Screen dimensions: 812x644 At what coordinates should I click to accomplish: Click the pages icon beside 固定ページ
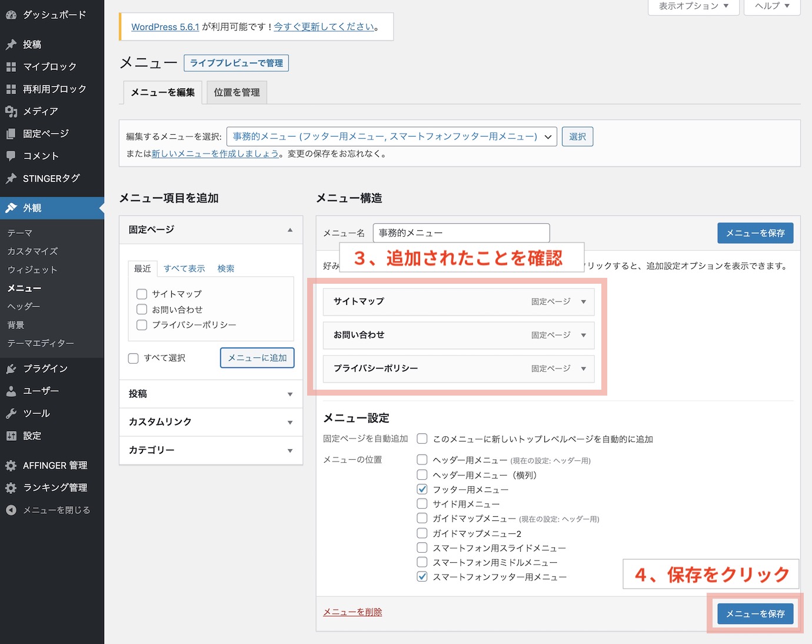[11, 134]
